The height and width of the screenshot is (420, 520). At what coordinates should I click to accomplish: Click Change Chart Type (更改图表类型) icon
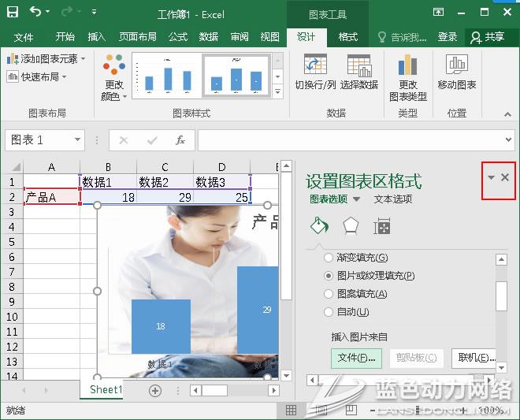[x=407, y=77]
